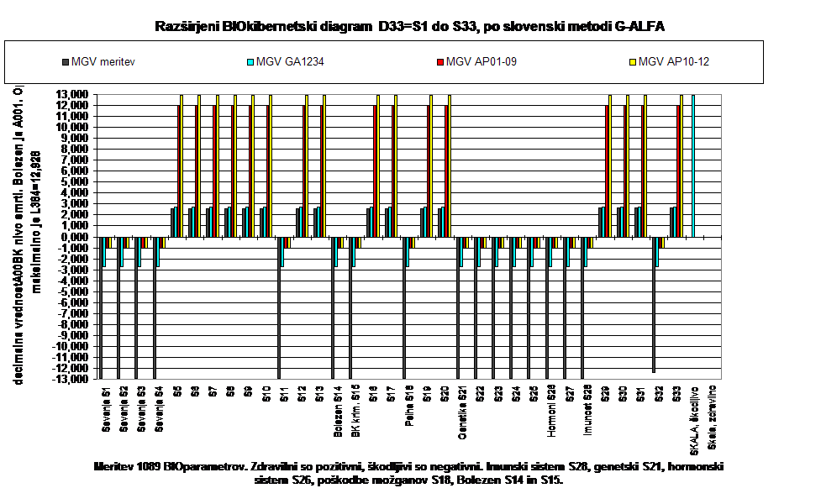The image size is (821, 504).
Task: Click the x-axis label 'S32'
Action: click(658, 394)
